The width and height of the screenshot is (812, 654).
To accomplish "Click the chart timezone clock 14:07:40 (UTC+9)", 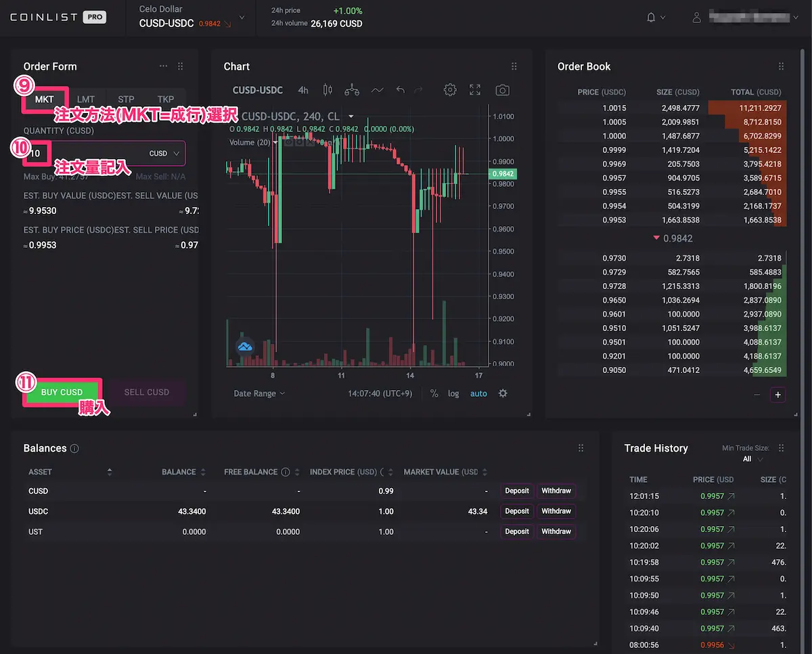I will coord(380,393).
